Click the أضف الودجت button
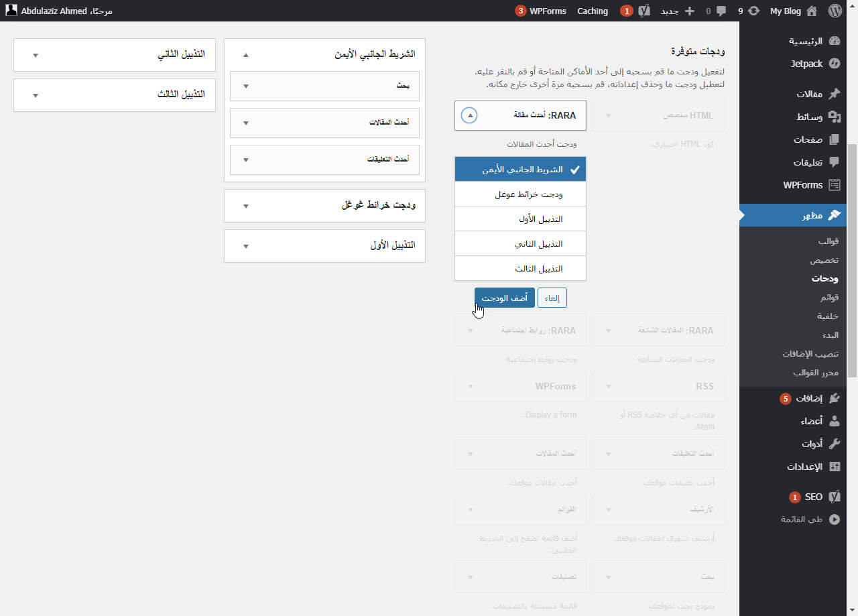This screenshot has height=616, width=858. [x=504, y=298]
